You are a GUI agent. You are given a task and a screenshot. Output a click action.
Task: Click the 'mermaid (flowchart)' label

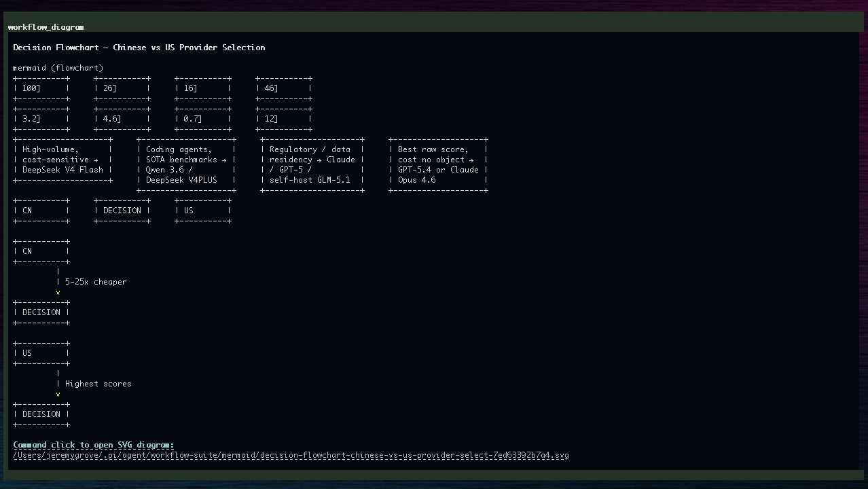58,68
